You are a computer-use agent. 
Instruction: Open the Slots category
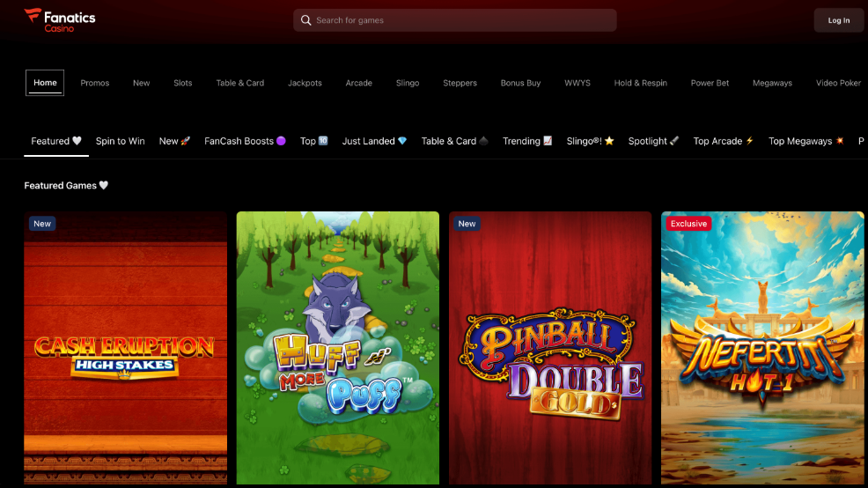click(x=183, y=83)
